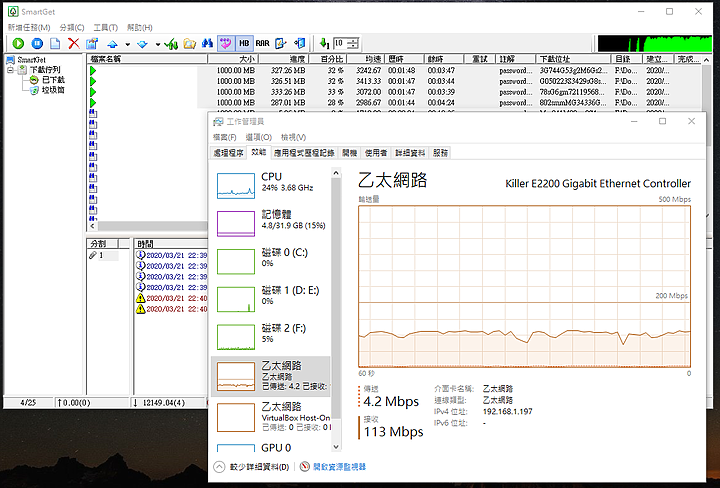
Task: Click the new document toolbar icon
Action: 55,44
